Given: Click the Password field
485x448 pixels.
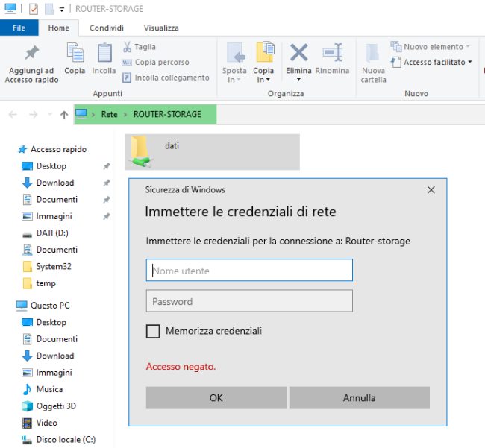Looking at the screenshot, I should 249,301.
